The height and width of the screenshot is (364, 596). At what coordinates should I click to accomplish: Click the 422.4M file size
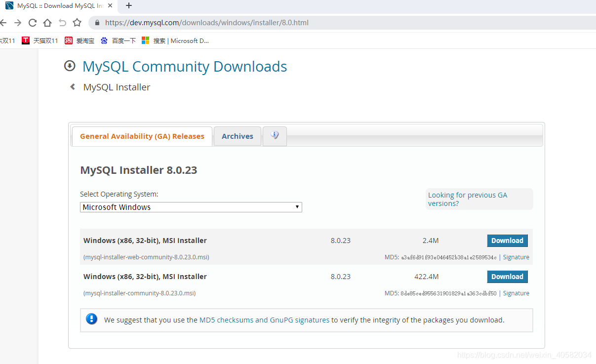(x=427, y=277)
